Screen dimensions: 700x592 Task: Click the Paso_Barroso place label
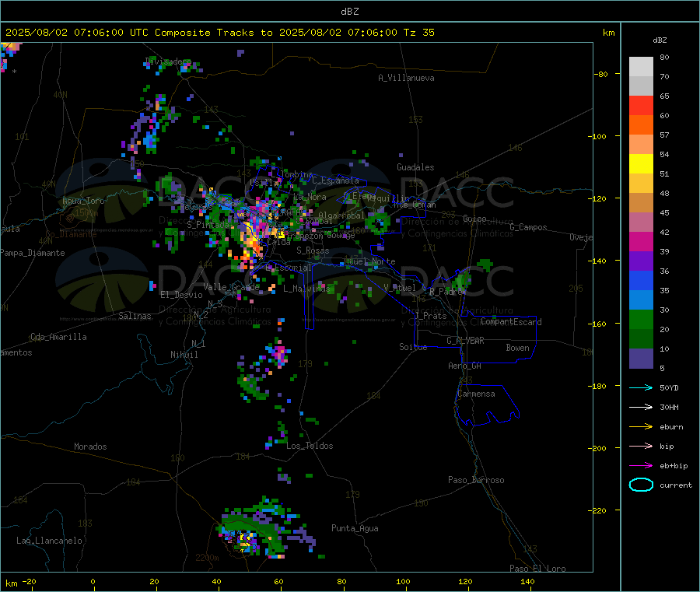pos(476,480)
